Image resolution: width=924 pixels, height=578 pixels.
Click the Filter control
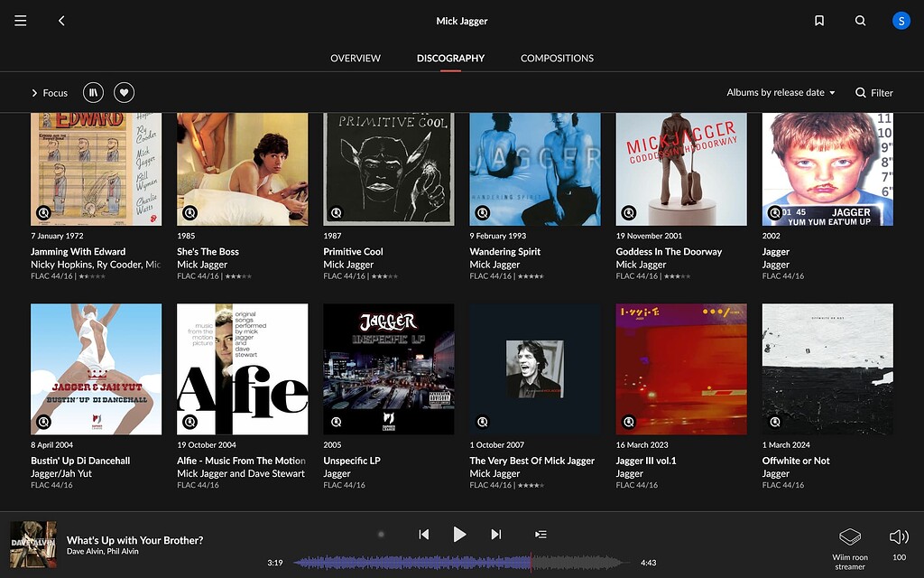click(x=874, y=92)
